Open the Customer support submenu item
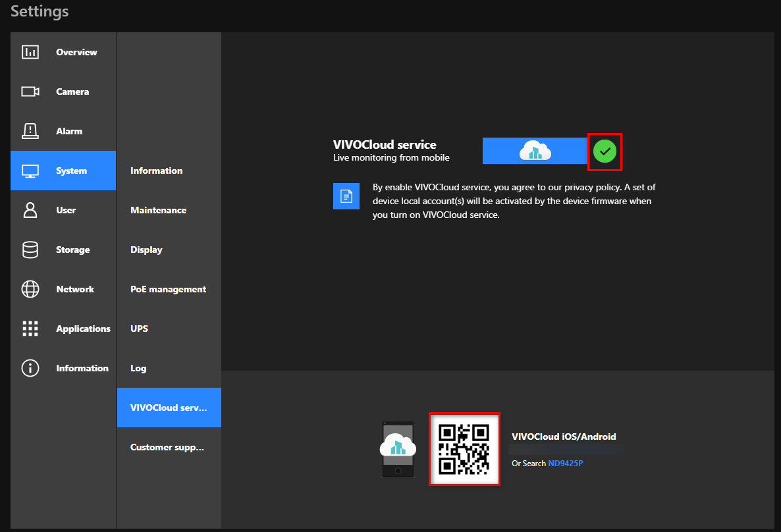 (169, 447)
